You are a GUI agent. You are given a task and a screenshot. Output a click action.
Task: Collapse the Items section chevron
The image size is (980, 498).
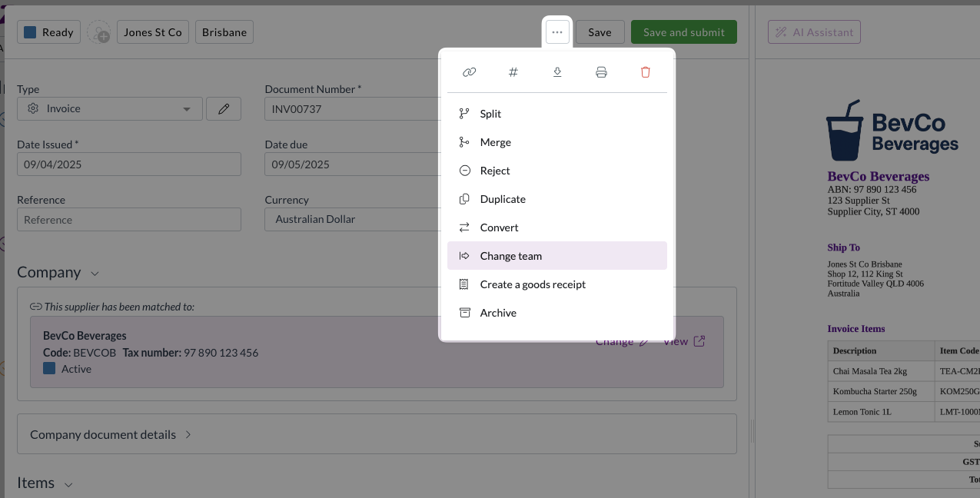68,484
